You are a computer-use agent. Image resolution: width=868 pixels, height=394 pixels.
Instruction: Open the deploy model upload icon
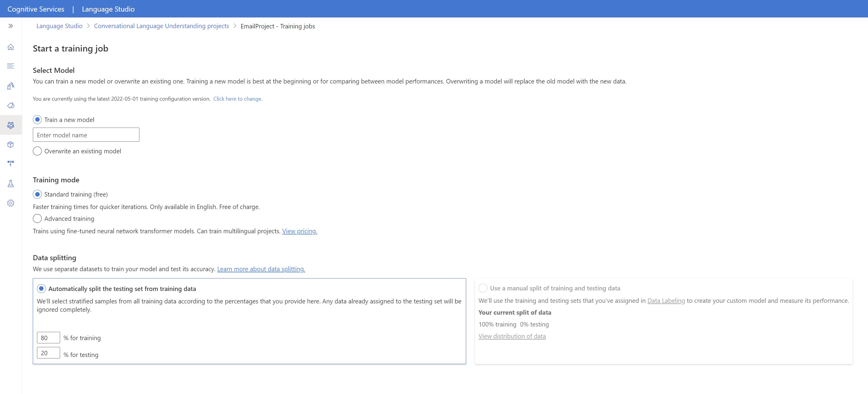click(x=11, y=163)
